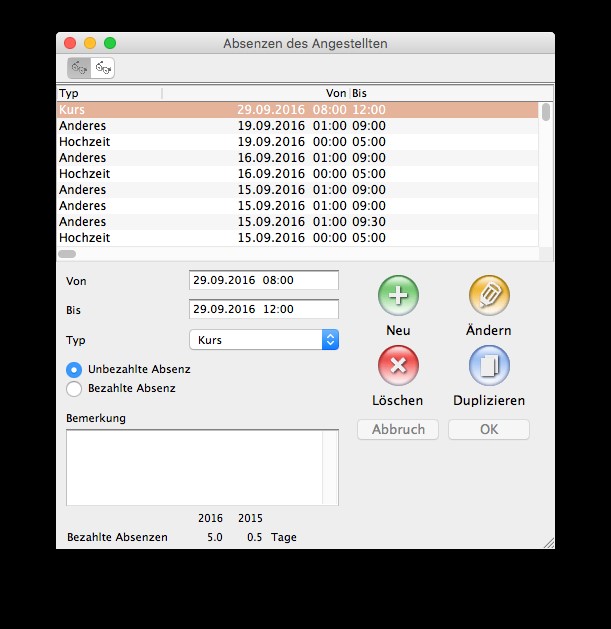Open the Typ dropdown showing Kurs

tap(264, 340)
